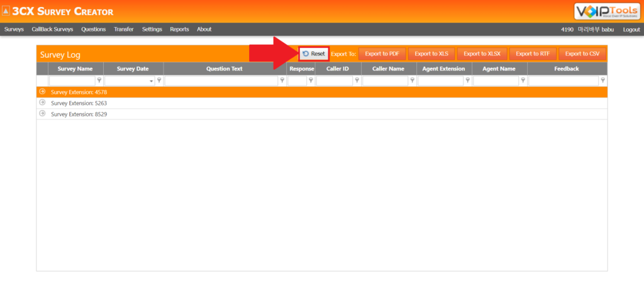The image size is (644, 281).
Task: Export the log to PDF
Action: click(x=382, y=54)
